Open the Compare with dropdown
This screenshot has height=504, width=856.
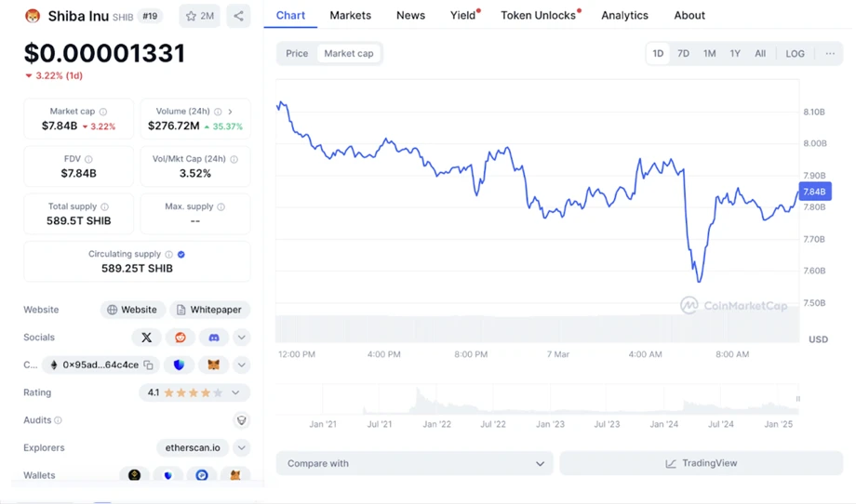(x=415, y=463)
